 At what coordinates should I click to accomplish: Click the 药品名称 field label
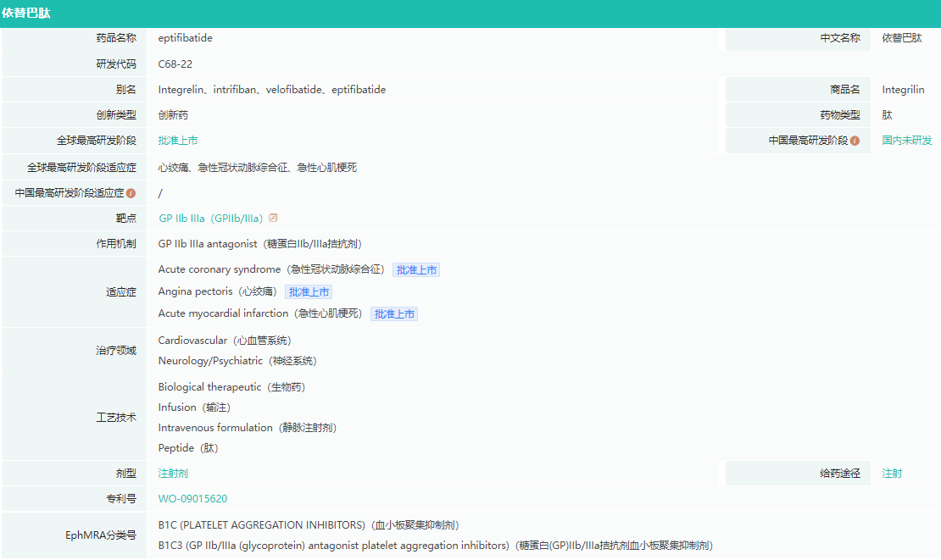click(x=116, y=38)
